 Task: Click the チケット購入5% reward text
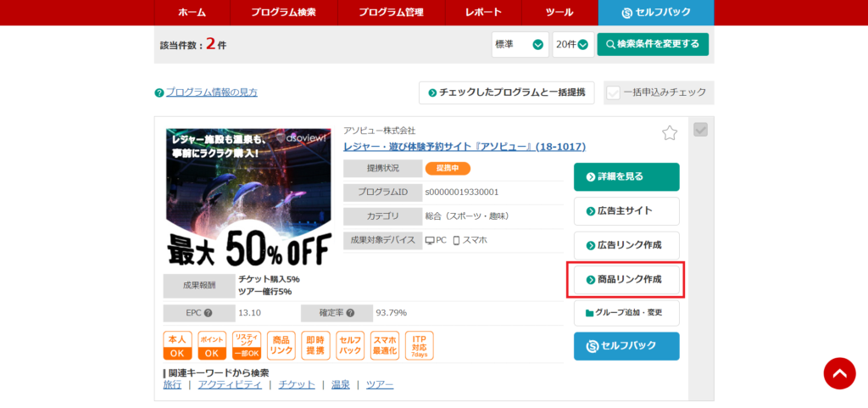click(269, 279)
